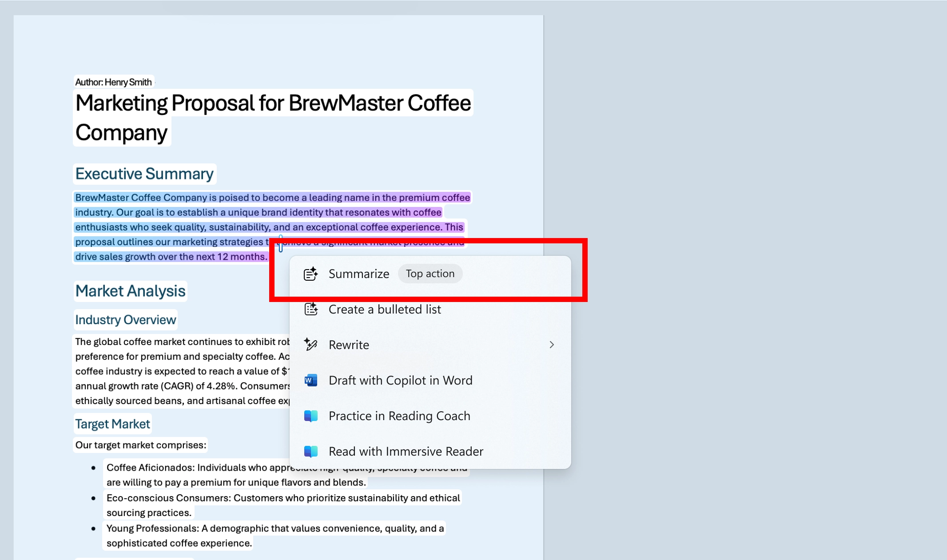Select Practice in Reading Coach
Screen dimensions: 947x560
(x=430, y=416)
